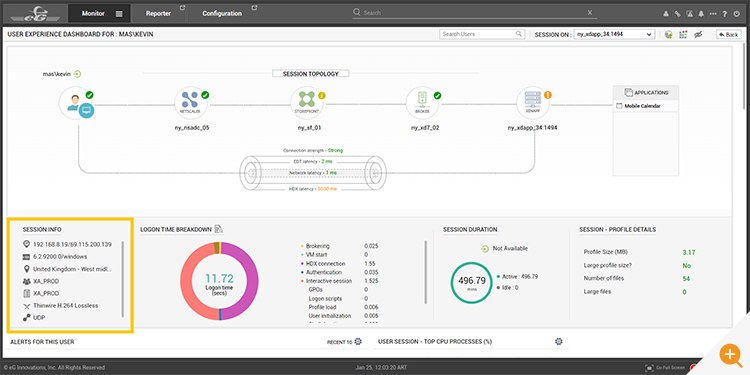The height and width of the screenshot is (375, 750).
Task: Click the logon breakdown list scrollbar
Action: (x=425, y=272)
